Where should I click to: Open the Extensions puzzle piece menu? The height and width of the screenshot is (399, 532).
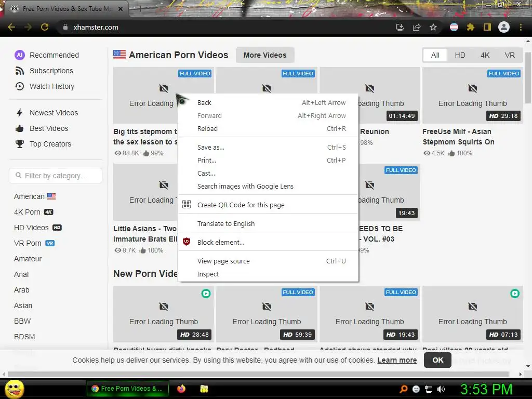471,27
